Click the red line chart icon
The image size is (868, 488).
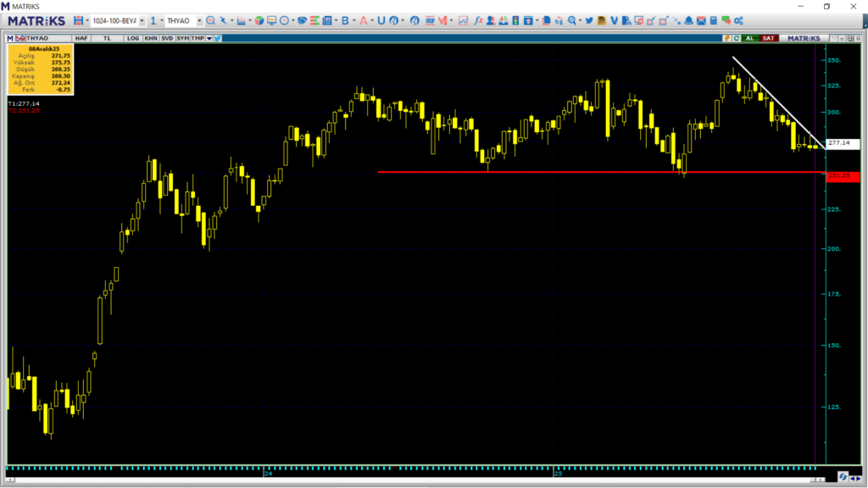(x=463, y=20)
